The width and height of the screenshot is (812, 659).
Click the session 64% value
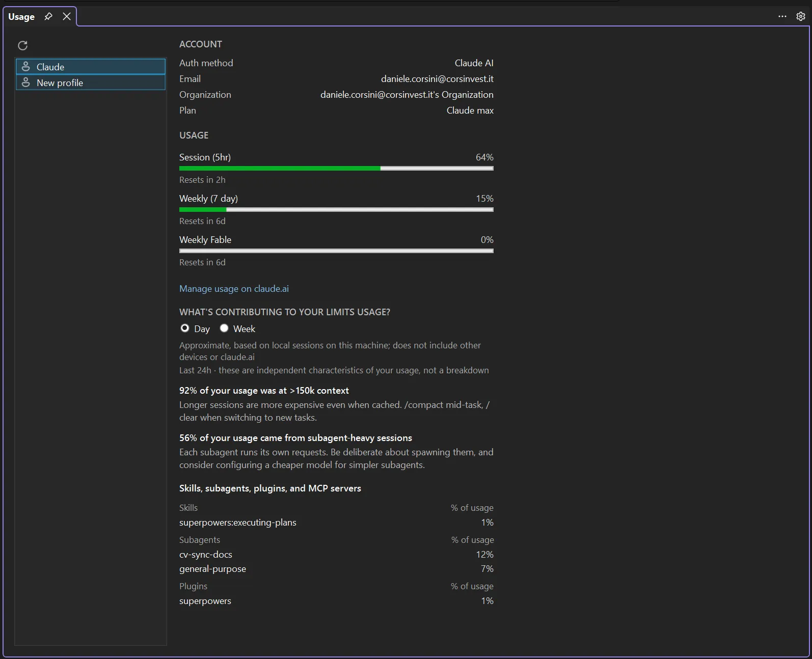(x=484, y=157)
